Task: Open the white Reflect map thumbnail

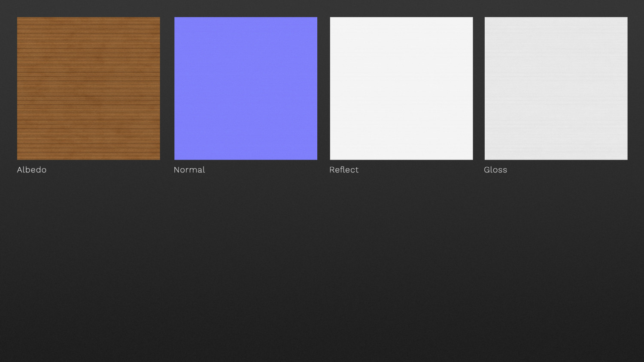Action: (401, 88)
